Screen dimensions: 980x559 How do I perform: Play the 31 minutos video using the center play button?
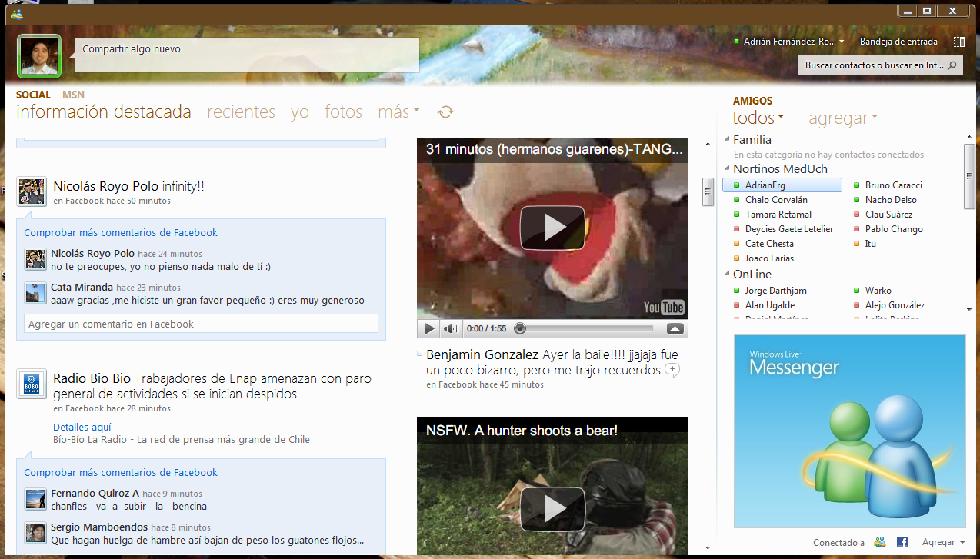[552, 228]
